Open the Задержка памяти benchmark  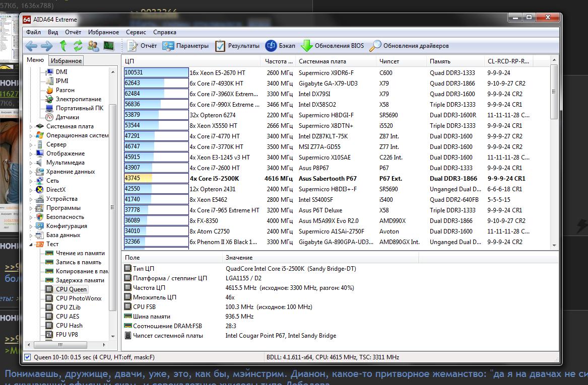pyautogui.click(x=80, y=280)
